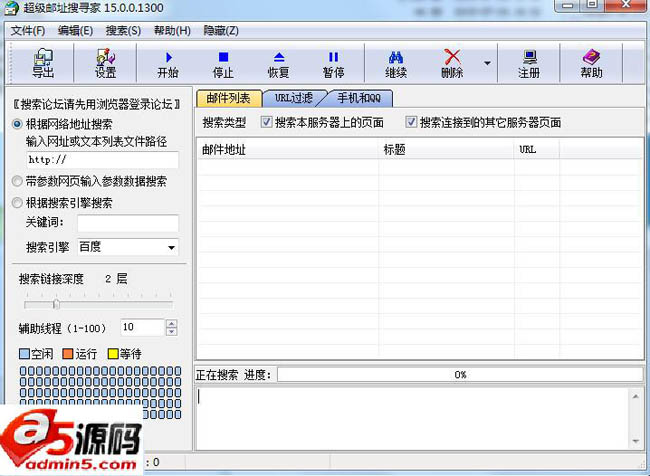Click the blue 空闲 legend swatch
Image resolution: width=650 pixels, height=476 pixels.
24,354
